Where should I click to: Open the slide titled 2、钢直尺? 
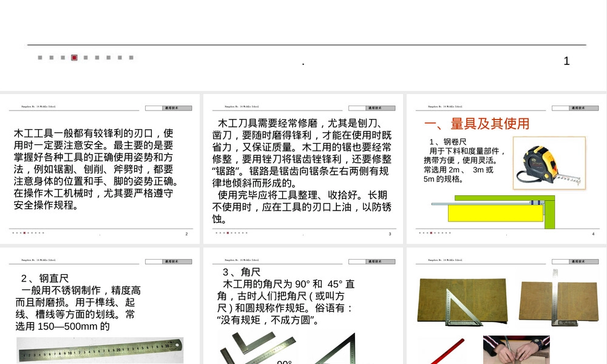pos(100,306)
